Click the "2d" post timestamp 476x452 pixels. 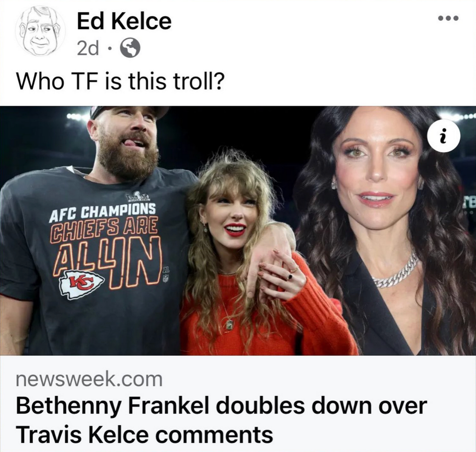pyautogui.click(x=88, y=48)
